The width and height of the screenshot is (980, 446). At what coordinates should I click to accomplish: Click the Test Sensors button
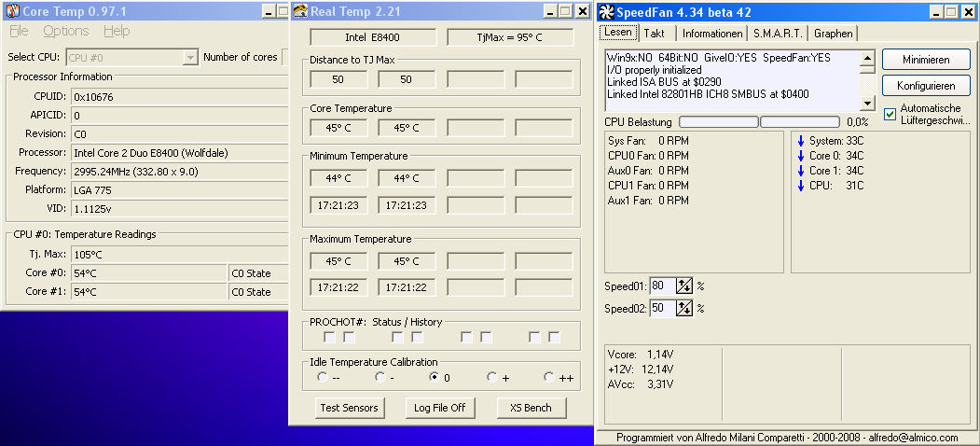(x=349, y=408)
